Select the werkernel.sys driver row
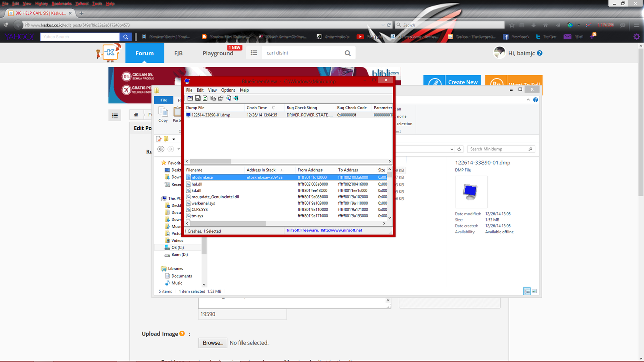Screen dimensions: 644x362 (x=286, y=203)
